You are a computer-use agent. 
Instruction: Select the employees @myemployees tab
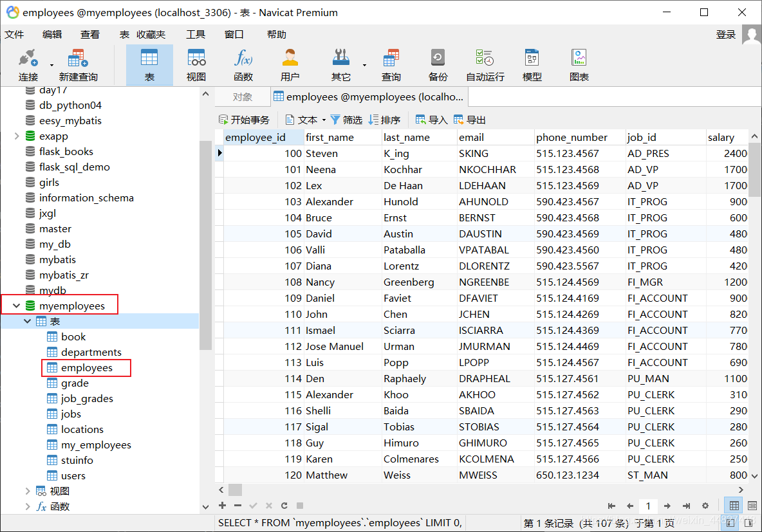[369, 96]
